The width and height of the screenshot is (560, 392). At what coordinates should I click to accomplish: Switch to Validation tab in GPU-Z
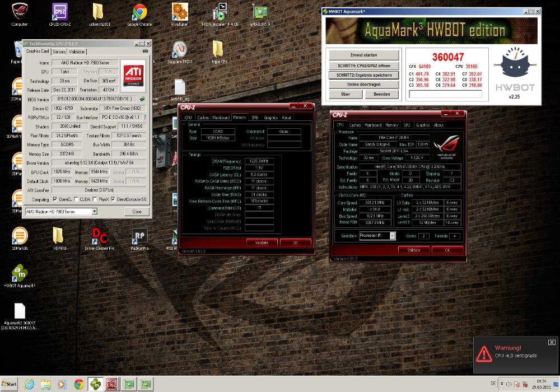coord(77,52)
